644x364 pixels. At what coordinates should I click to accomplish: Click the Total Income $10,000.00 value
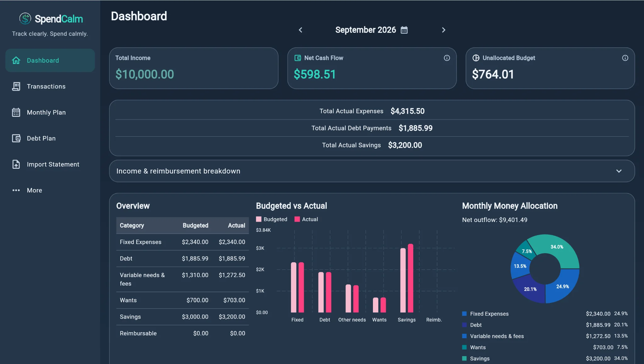click(x=145, y=74)
